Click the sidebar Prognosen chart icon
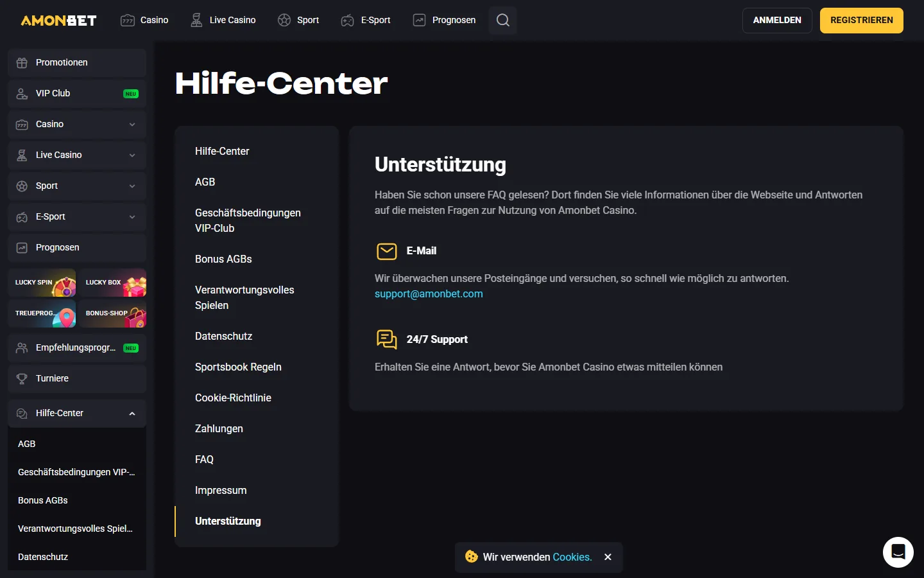Image resolution: width=924 pixels, height=578 pixels. click(22, 247)
